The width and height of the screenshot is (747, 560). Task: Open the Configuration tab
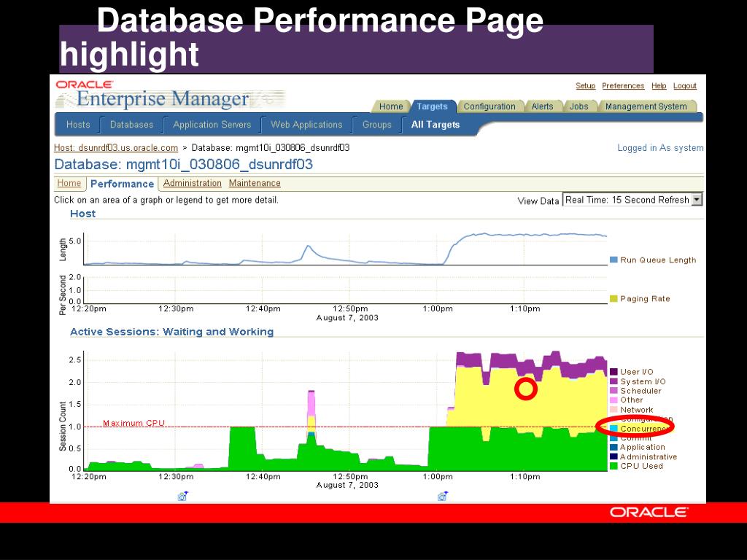(x=489, y=106)
